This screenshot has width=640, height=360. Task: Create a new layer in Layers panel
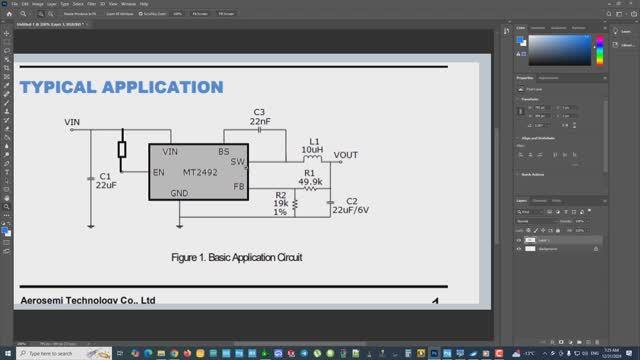click(588, 342)
